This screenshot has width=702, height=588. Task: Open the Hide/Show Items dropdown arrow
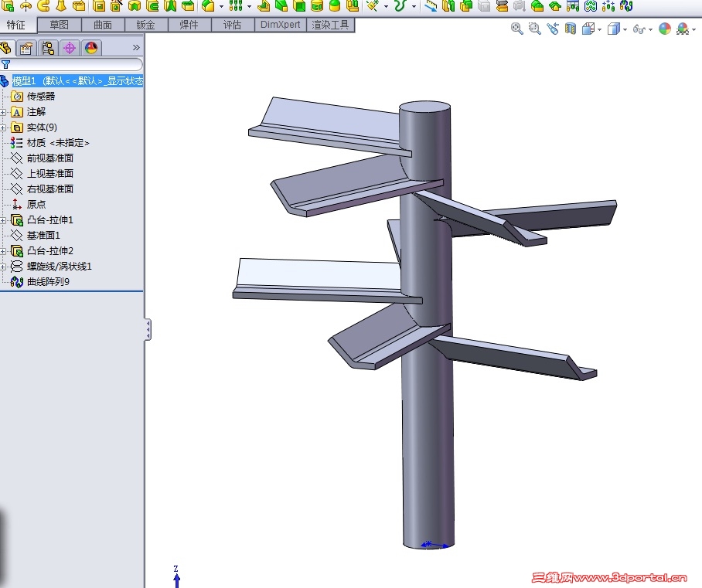(650, 29)
